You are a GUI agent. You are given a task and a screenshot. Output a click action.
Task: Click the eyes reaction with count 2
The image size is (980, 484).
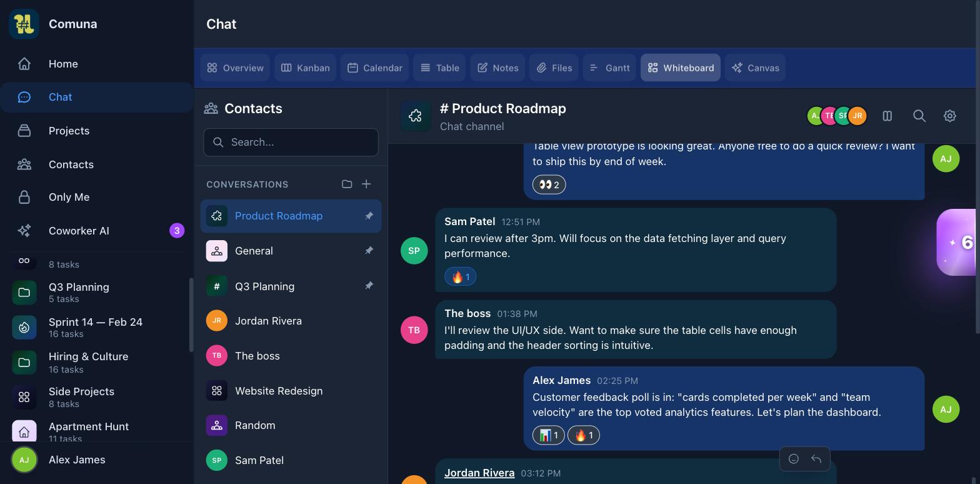click(549, 184)
